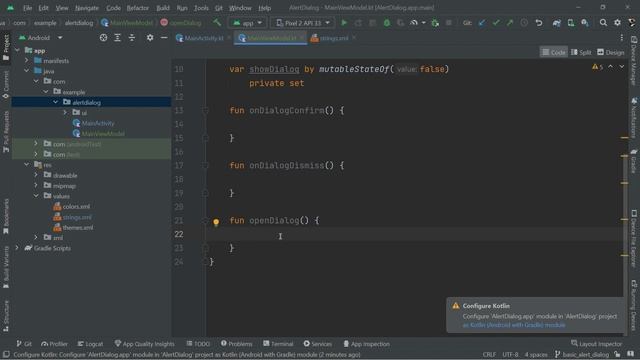This screenshot has width=640, height=360.
Task: Switch editor to Split view
Action: 581,52
